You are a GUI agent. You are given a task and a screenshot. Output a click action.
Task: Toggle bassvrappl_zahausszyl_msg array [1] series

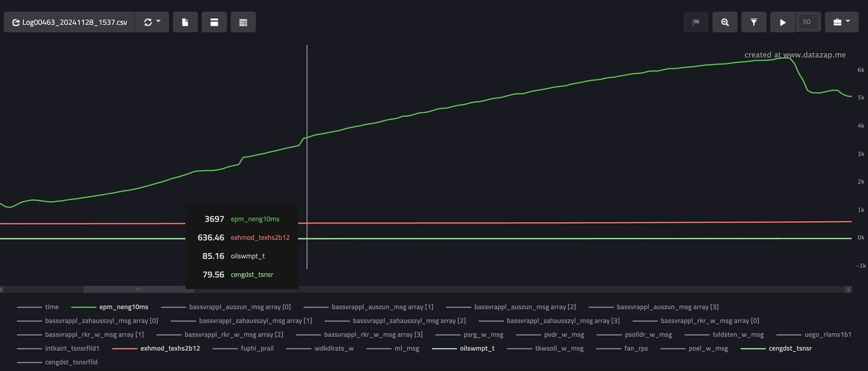[242, 321]
